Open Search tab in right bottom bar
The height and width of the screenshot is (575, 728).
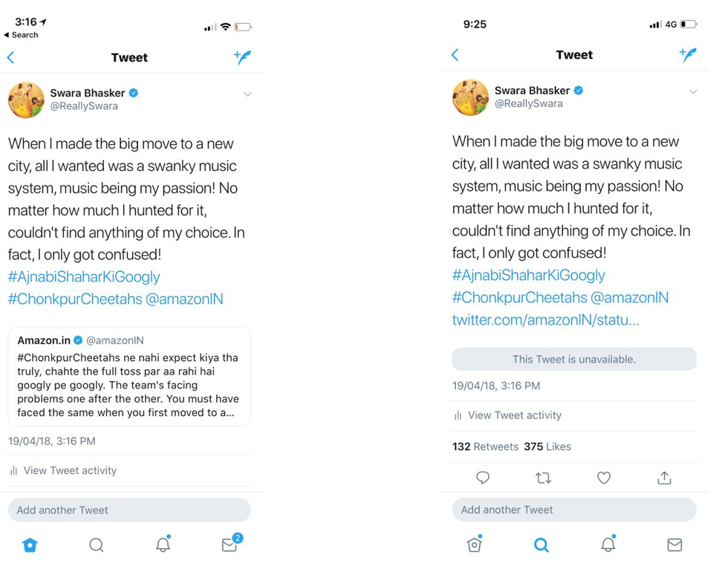[x=542, y=545]
